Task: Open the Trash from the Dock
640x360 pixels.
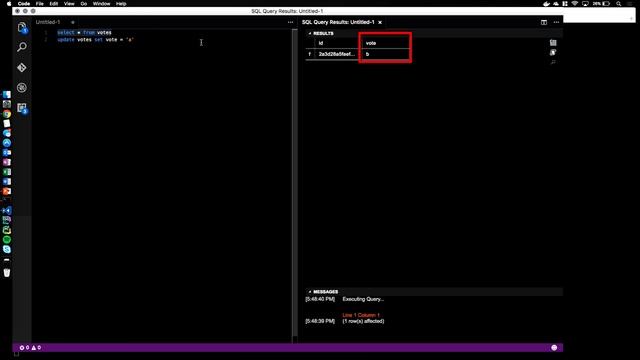Action: (7, 273)
